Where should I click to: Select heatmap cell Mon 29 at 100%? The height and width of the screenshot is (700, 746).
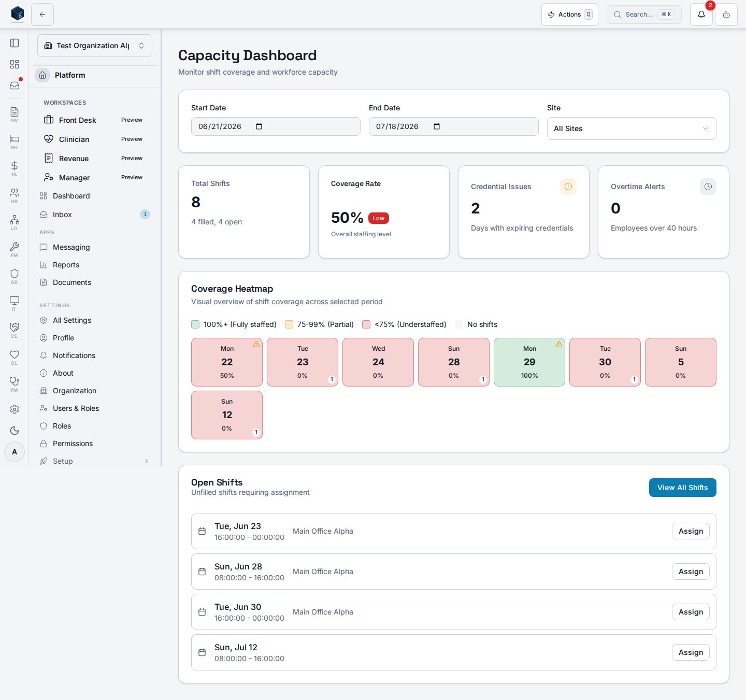tap(529, 362)
